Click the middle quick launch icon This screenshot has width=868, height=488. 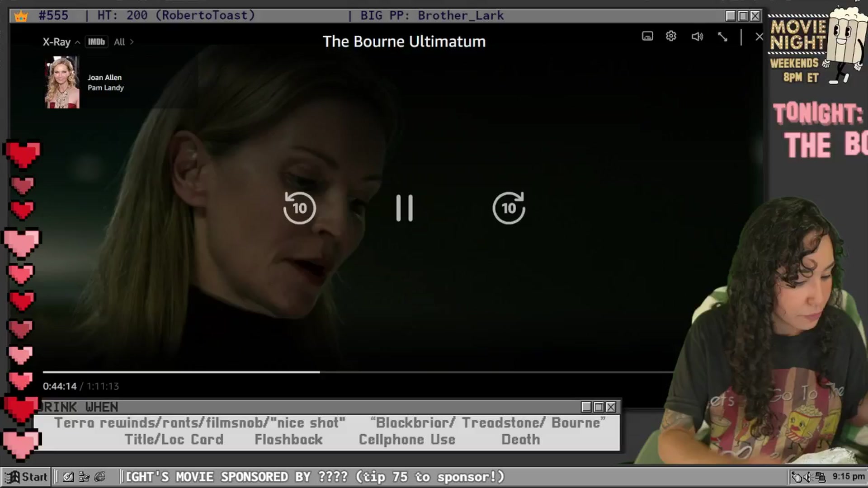pos(84,477)
